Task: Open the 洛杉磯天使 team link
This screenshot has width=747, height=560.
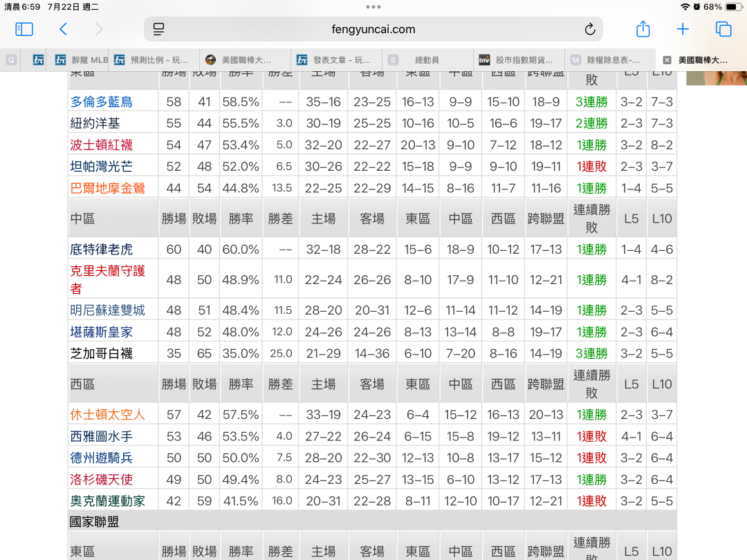Action: [x=102, y=480]
